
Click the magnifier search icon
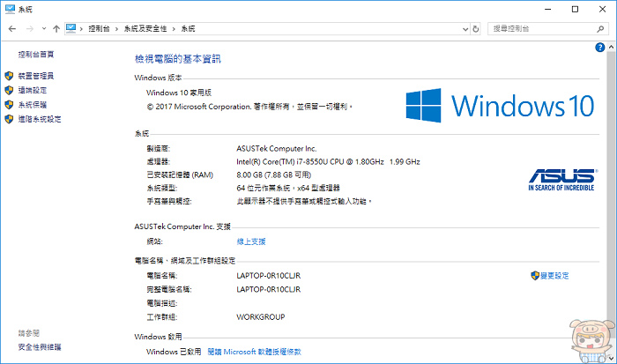coord(600,29)
